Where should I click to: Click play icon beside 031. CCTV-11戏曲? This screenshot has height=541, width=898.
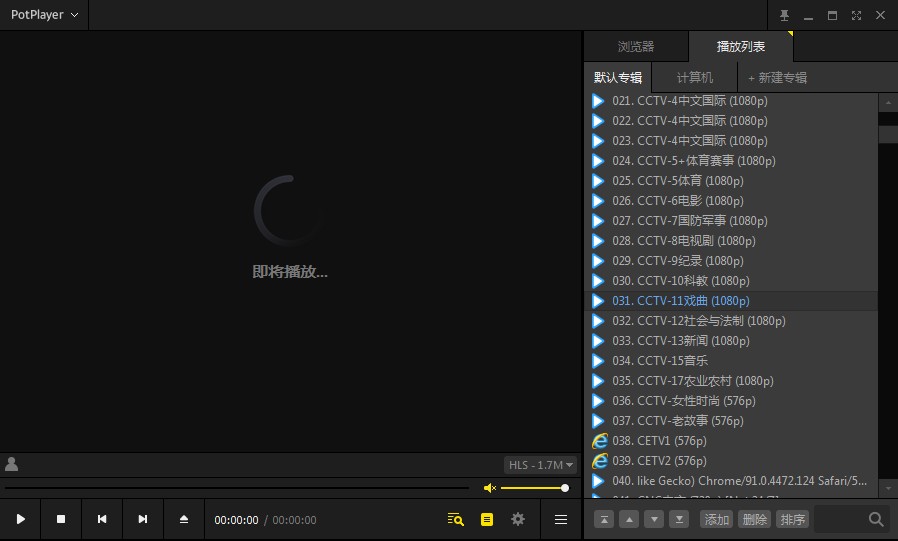598,301
